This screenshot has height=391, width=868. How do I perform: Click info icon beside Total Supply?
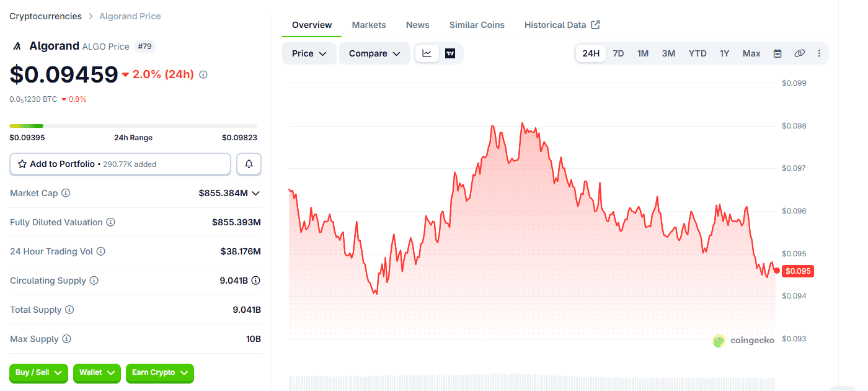tap(69, 310)
